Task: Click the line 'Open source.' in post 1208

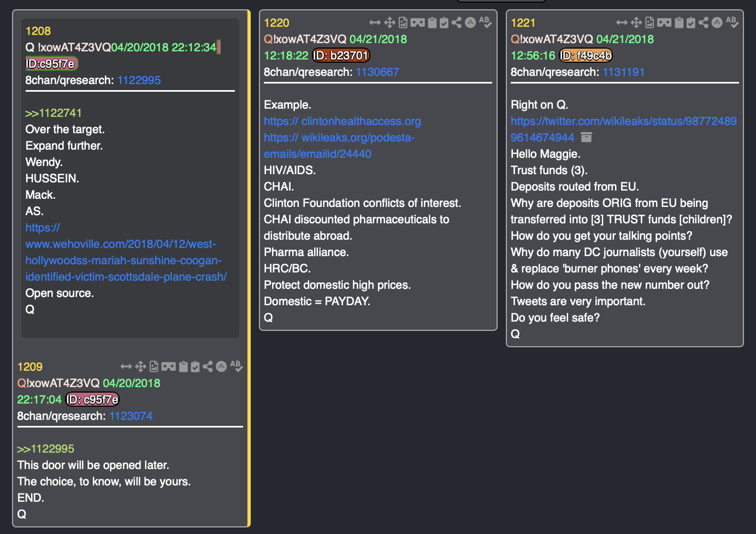Action: tap(60, 293)
